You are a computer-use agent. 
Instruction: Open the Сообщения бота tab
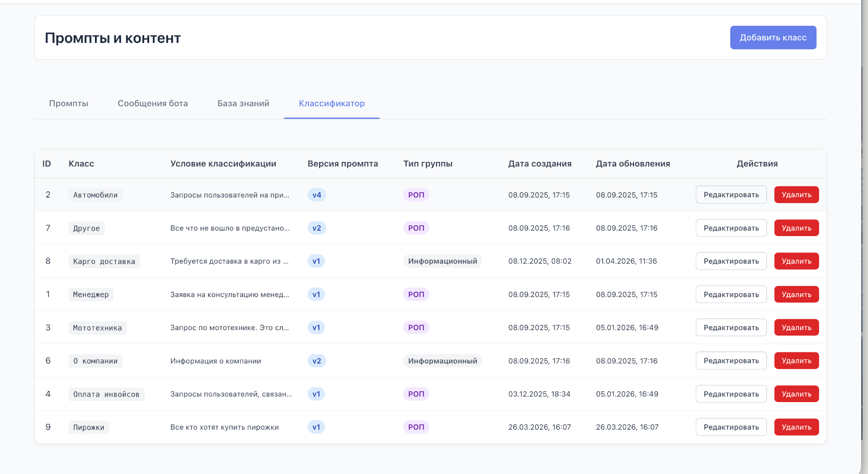pos(153,104)
